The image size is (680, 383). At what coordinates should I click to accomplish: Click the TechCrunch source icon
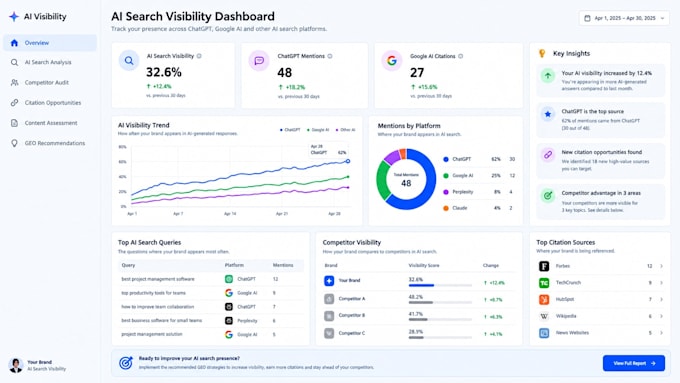[544, 283]
